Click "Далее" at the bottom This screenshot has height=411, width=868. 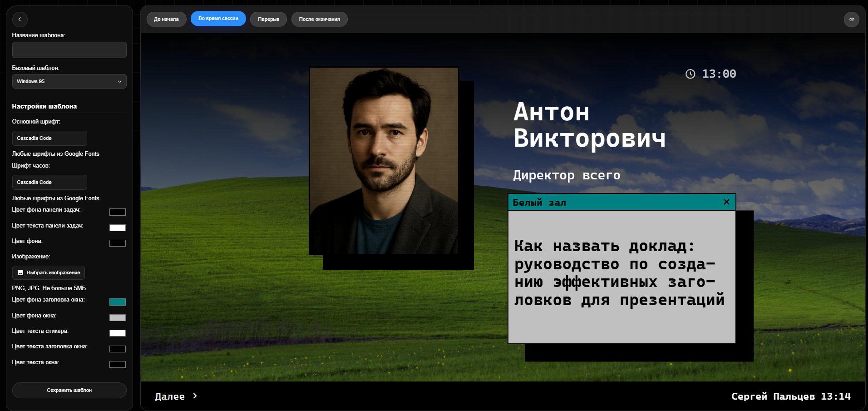pyautogui.click(x=170, y=396)
